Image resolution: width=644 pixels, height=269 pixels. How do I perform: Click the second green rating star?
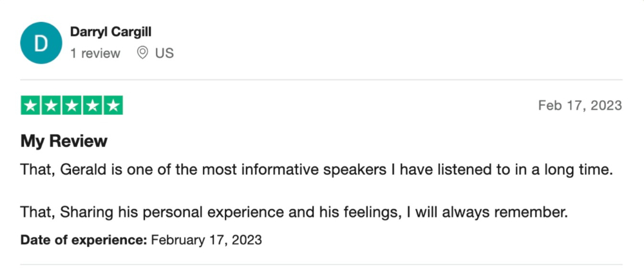tap(52, 106)
